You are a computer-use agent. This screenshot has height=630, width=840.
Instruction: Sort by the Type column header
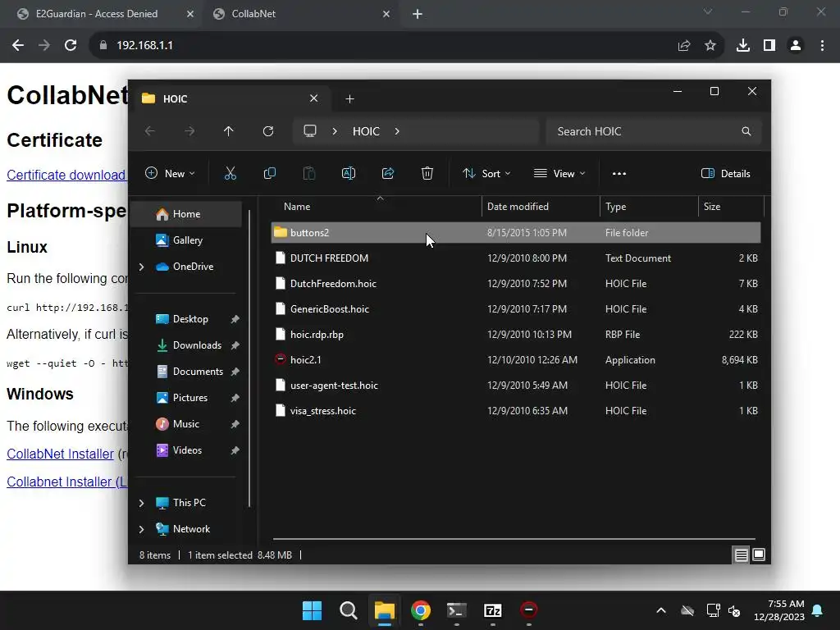point(650,207)
